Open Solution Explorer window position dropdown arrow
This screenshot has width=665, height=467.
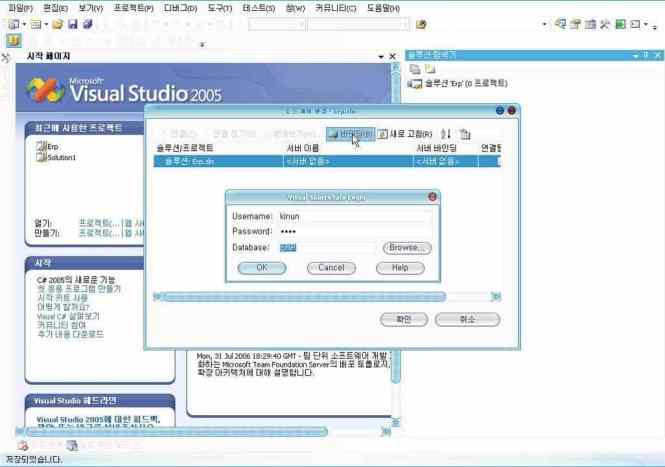[635, 55]
